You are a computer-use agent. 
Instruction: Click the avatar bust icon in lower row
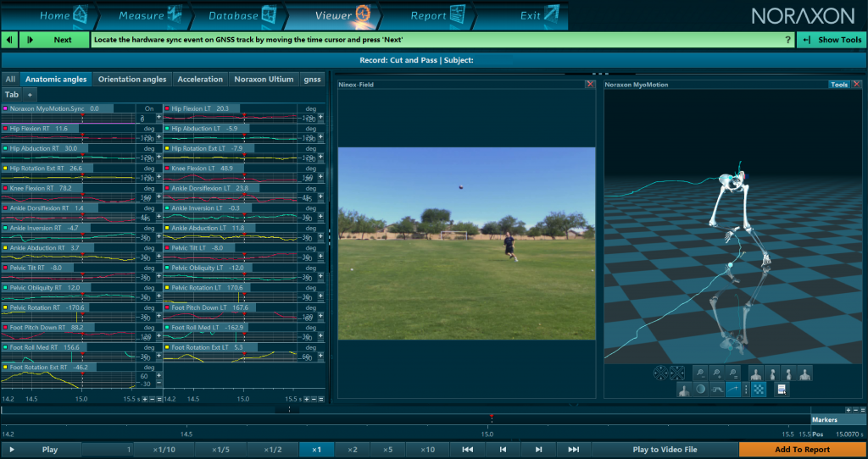coord(684,390)
